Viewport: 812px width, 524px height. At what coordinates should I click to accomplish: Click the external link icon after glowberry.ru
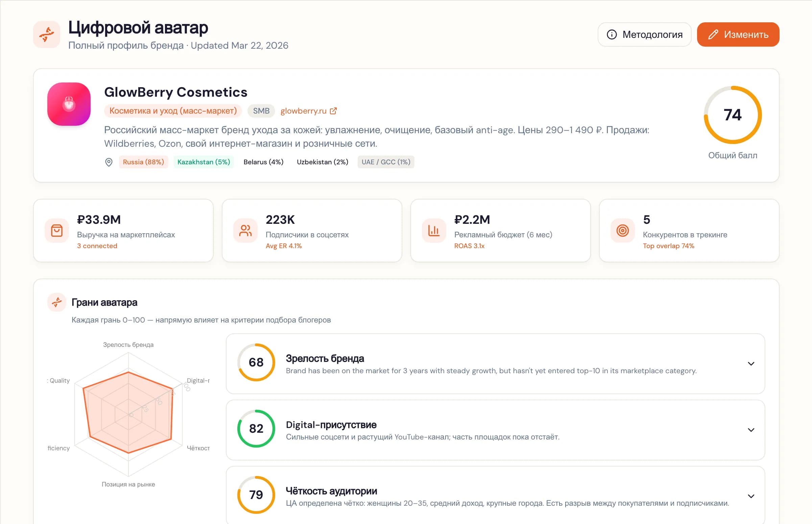(x=333, y=111)
